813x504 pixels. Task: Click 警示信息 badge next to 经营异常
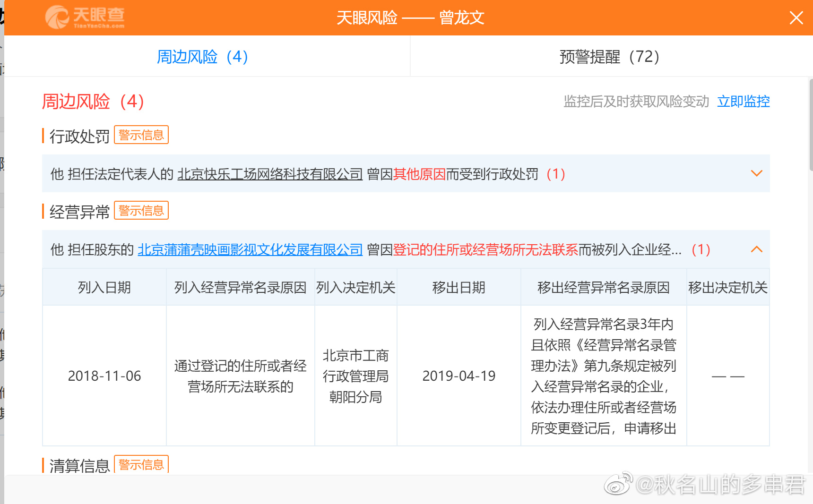pos(141,211)
